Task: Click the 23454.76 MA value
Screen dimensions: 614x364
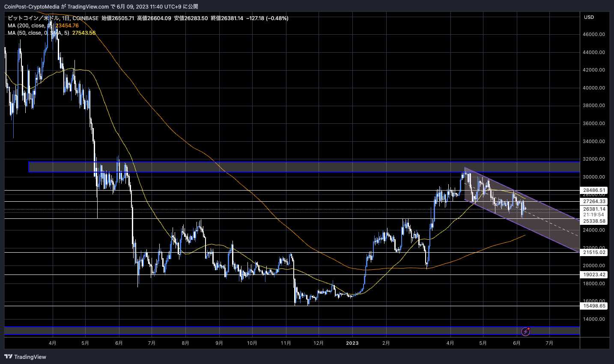Action: [67, 26]
